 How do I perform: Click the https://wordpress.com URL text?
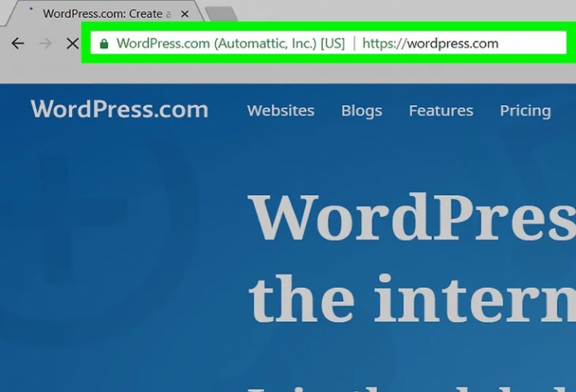(430, 43)
